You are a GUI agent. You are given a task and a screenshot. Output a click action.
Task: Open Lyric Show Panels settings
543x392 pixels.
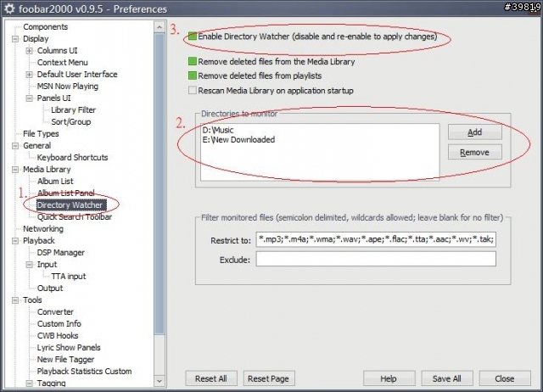click(69, 347)
